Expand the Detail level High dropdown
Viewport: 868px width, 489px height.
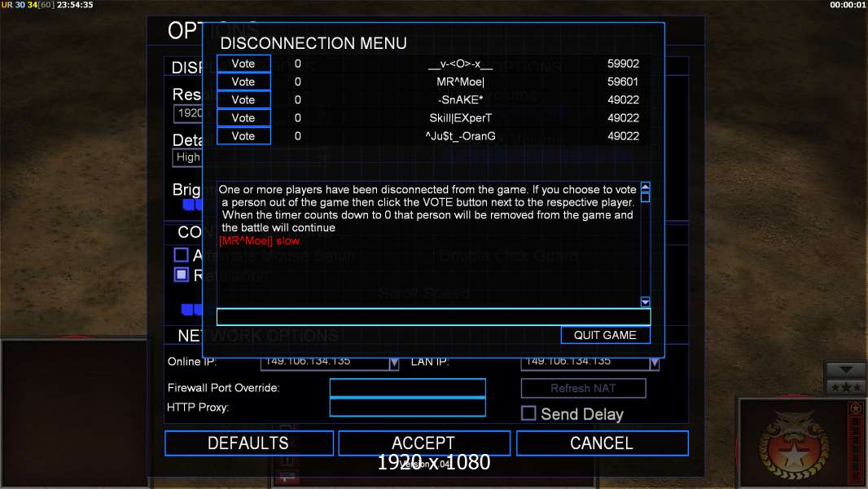tap(187, 157)
